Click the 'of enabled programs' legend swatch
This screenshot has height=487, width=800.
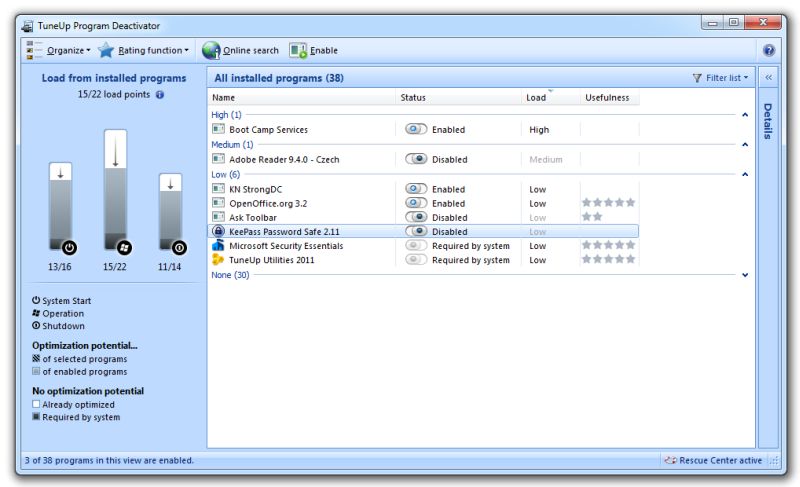pos(36,371)
